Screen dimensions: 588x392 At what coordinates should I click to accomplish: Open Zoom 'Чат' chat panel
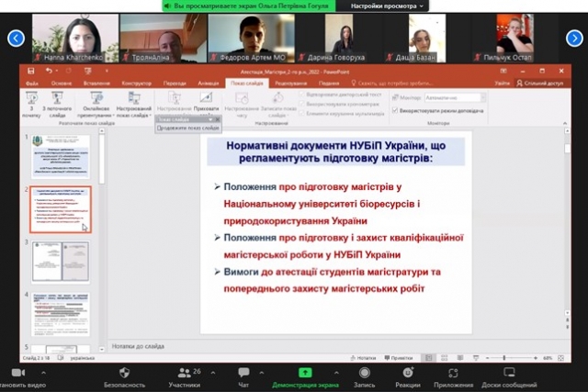coord(243,377)
